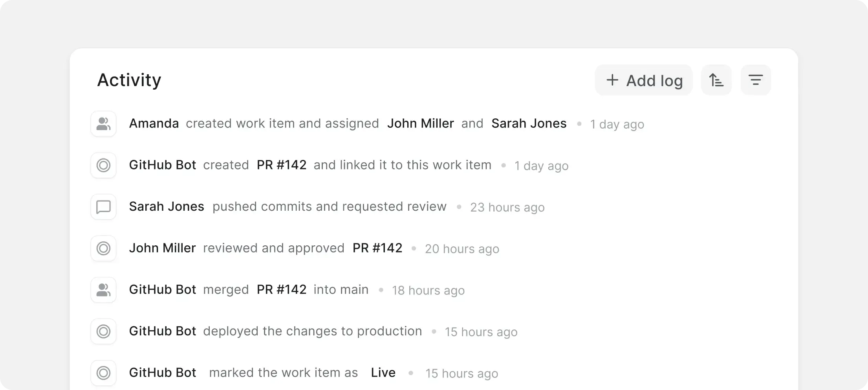Click the assignee icon on Amanda's entry

[x=103, y=124]
